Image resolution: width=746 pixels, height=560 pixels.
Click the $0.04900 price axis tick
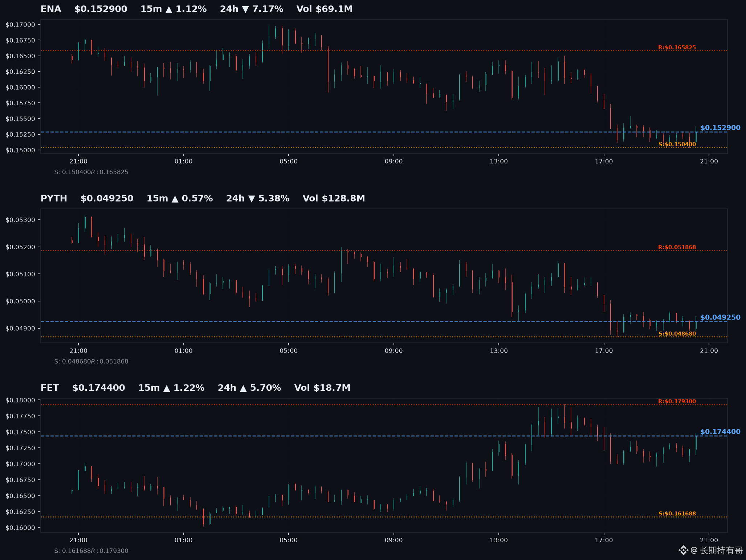[20, 329]
